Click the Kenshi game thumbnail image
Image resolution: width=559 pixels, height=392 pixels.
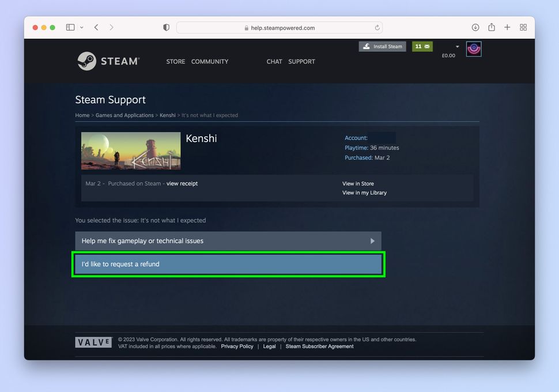130,150
